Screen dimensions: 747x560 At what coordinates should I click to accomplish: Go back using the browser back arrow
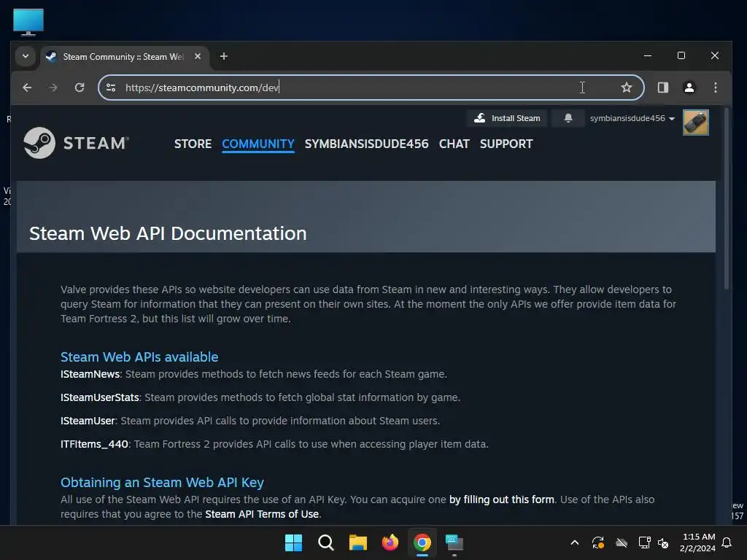click(x=27, y=87)
